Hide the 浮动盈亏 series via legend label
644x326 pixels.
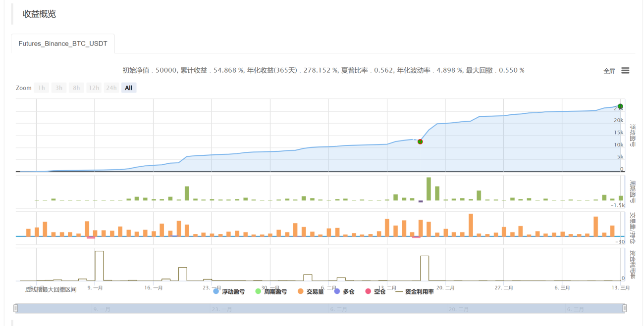(x=233, y=292)
